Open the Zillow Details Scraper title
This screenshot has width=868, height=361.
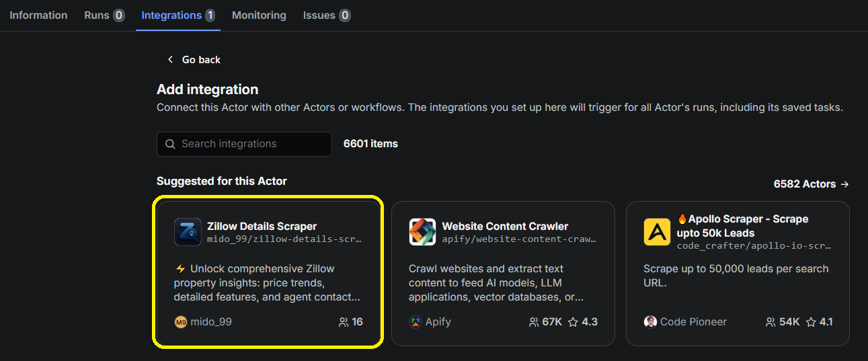[262, 226]
